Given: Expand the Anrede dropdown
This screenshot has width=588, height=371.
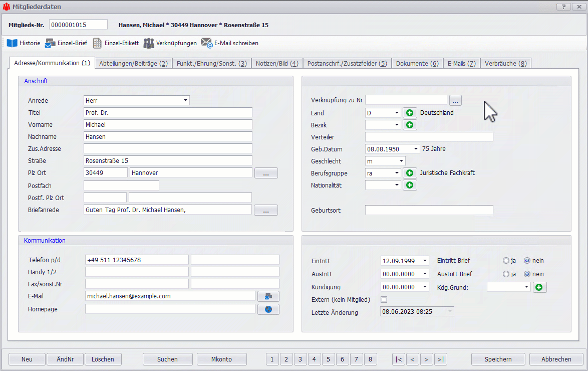Looking at the screenshot, I should tap(186, 100).
